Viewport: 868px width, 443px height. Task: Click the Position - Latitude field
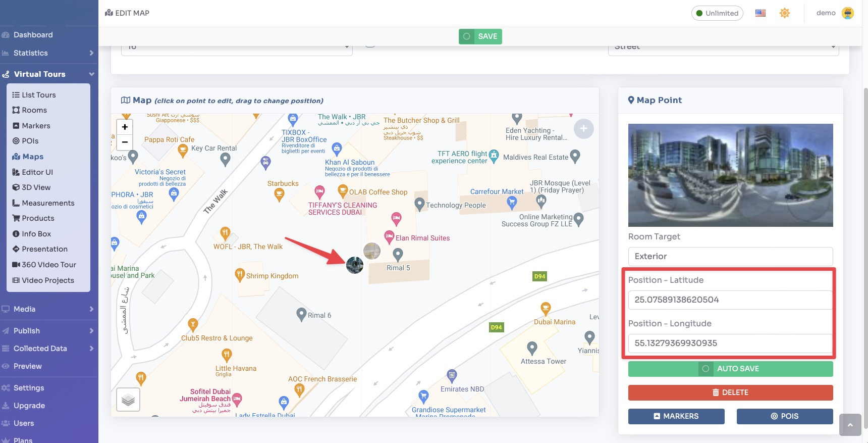(730, 300)
